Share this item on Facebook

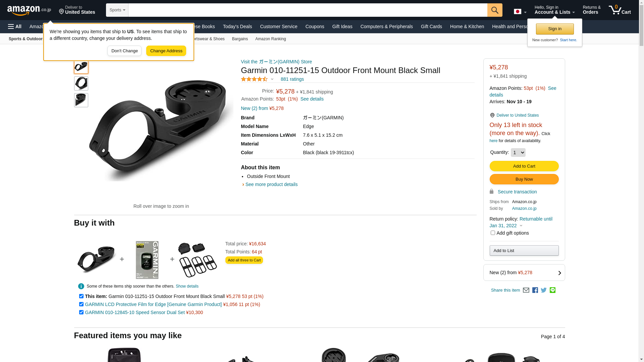tap(535, 290)
